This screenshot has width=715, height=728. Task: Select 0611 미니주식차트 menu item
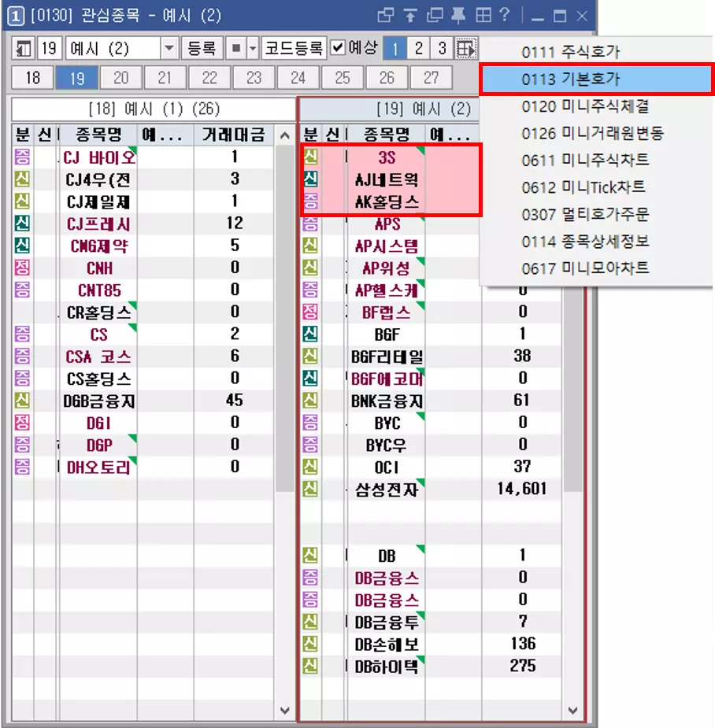(x=596, y=161)
